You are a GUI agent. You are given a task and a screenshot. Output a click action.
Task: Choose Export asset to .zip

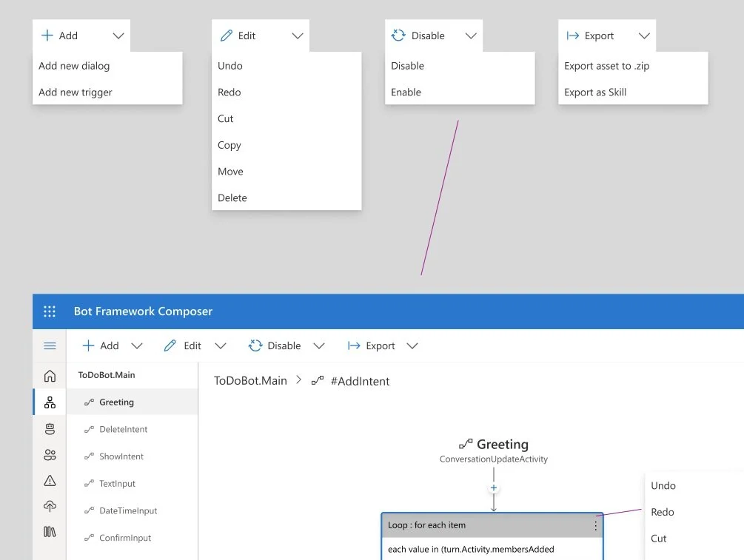[633, 66]
